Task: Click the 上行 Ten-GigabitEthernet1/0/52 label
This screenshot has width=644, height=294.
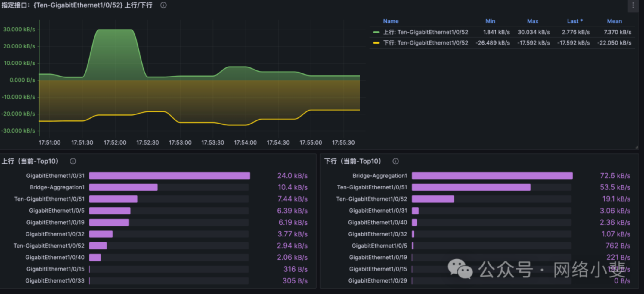Action: (x=49, y=246)
